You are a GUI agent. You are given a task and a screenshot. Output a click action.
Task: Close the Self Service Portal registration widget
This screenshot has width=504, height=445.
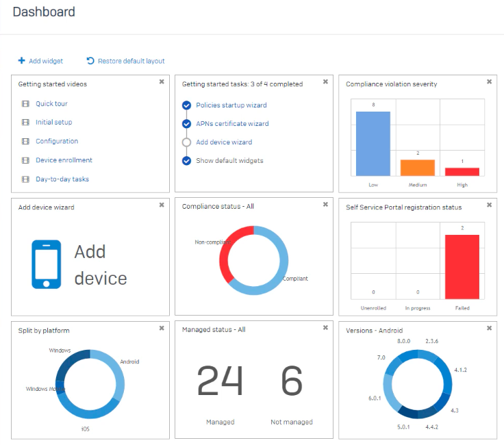pyautogui.click(x=489, y=205)
